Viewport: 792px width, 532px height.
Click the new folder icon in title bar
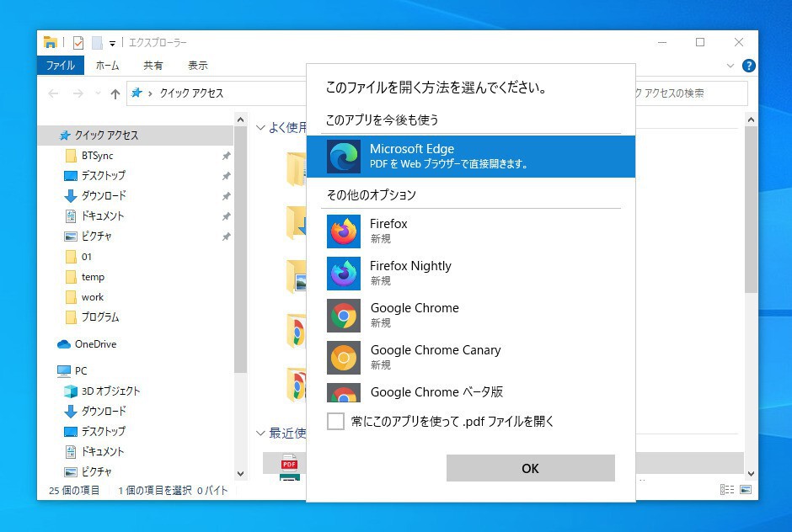pyautogui.click(x=97, y=43)
